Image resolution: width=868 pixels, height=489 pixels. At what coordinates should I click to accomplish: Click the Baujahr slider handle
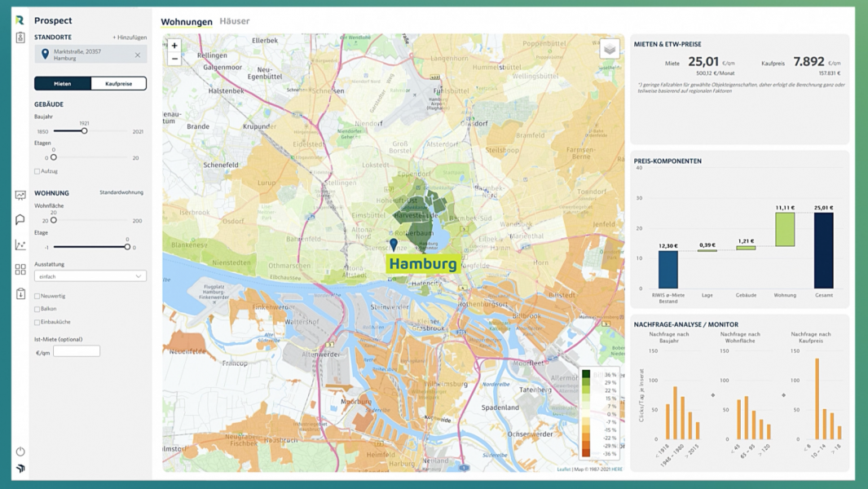84,131
